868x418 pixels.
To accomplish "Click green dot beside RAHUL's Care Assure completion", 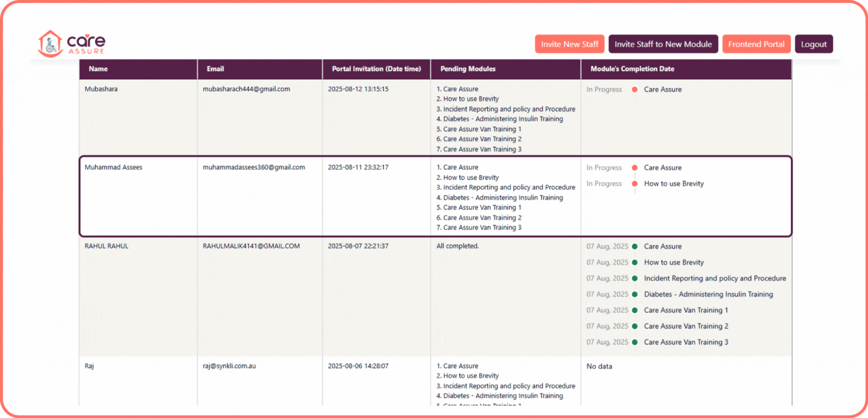I will pyautogui.click(x=635, y=247).
